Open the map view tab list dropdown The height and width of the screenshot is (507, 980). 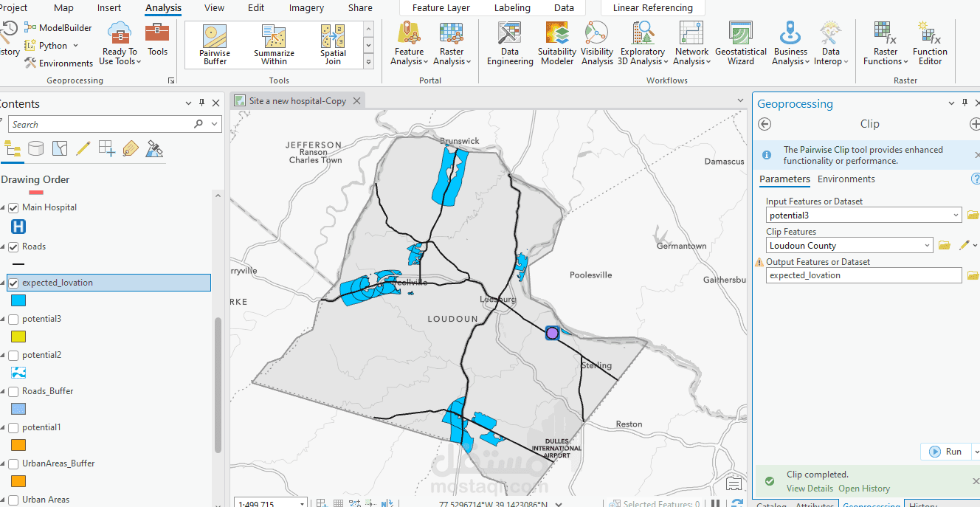pos(741,100)
